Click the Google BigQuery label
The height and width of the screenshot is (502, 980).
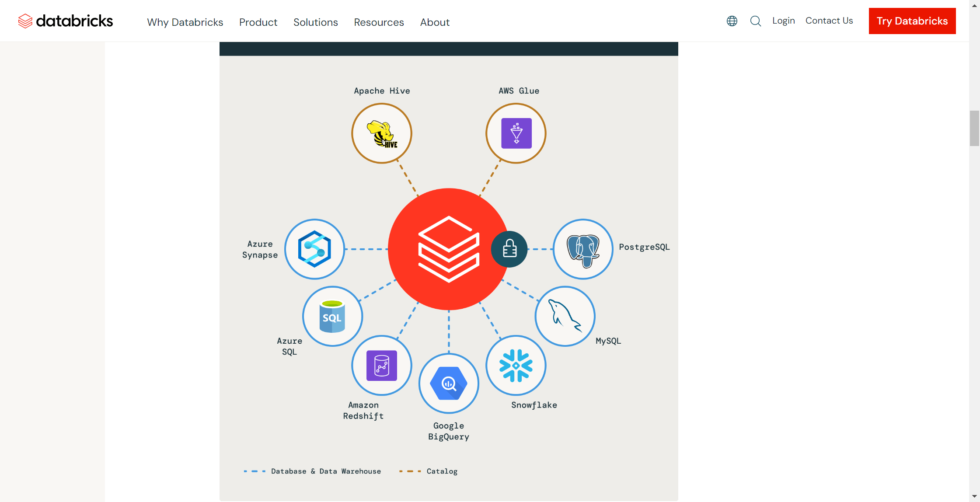(449, 431)
